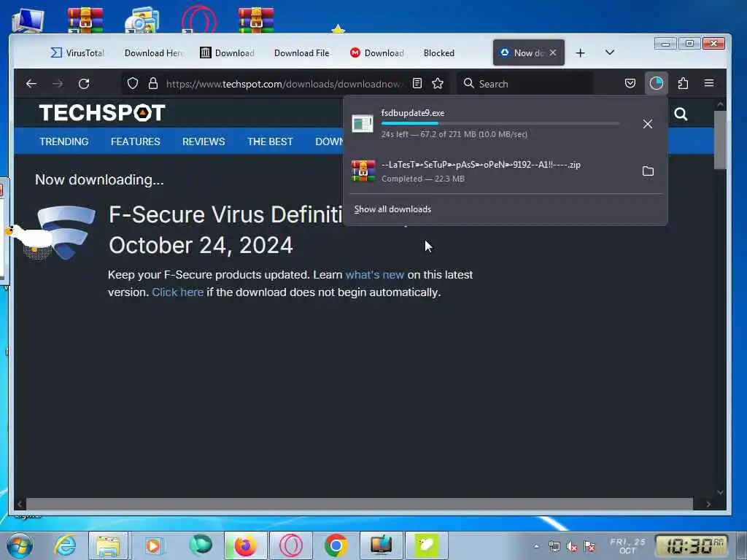Expand the list all tabs chevron
747x560 pixels.
(609, 52)
